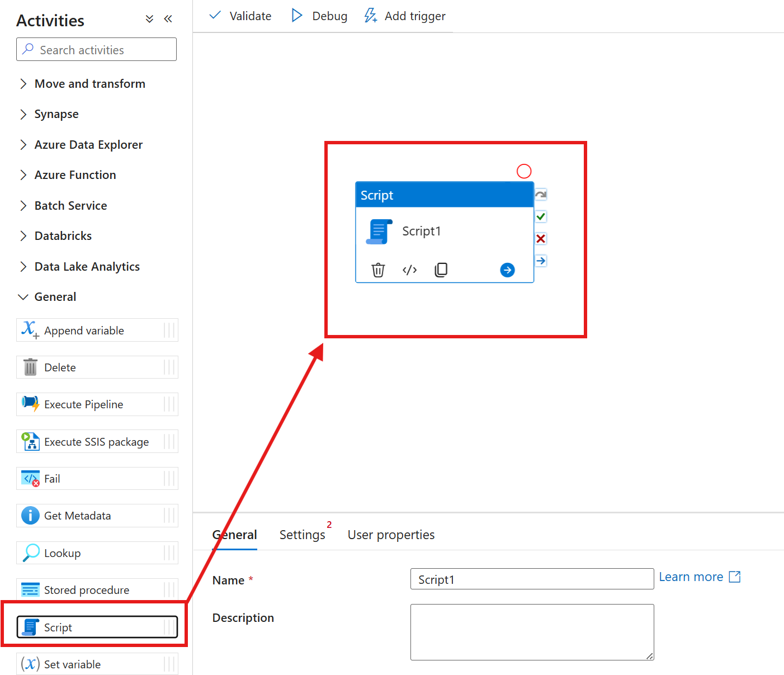This screenshot has width=784, height=675.
Task: Click the Upon completion connector arrow
Action: pyautogui.click(x=541, y=261)
